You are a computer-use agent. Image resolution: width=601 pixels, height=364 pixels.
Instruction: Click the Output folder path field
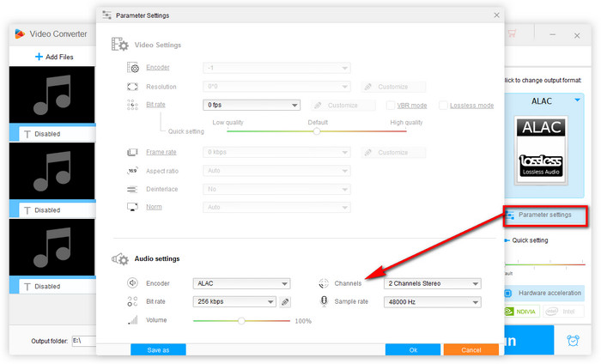pyautogui.click(x=84, y=341)
